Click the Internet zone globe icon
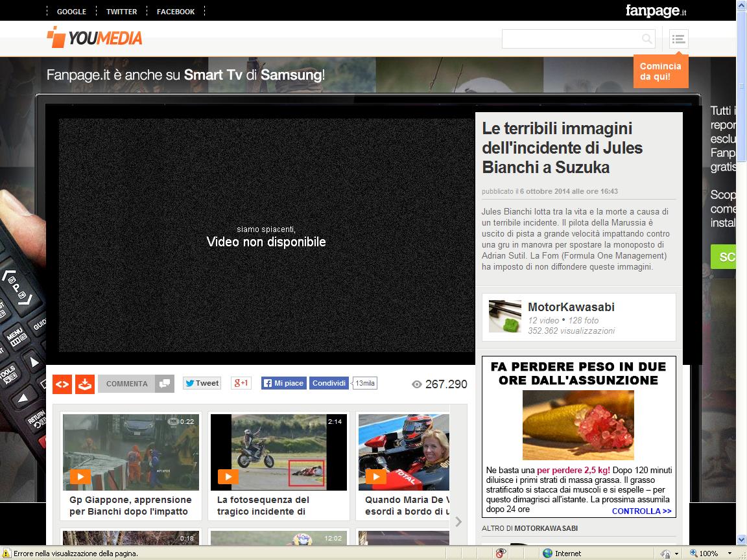 tap(547, 554)
